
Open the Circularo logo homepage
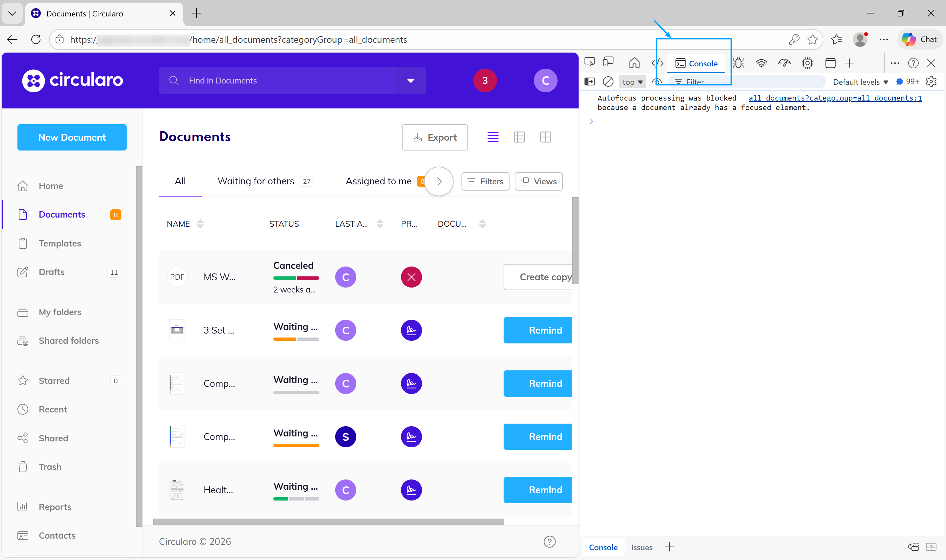[72, 80]
